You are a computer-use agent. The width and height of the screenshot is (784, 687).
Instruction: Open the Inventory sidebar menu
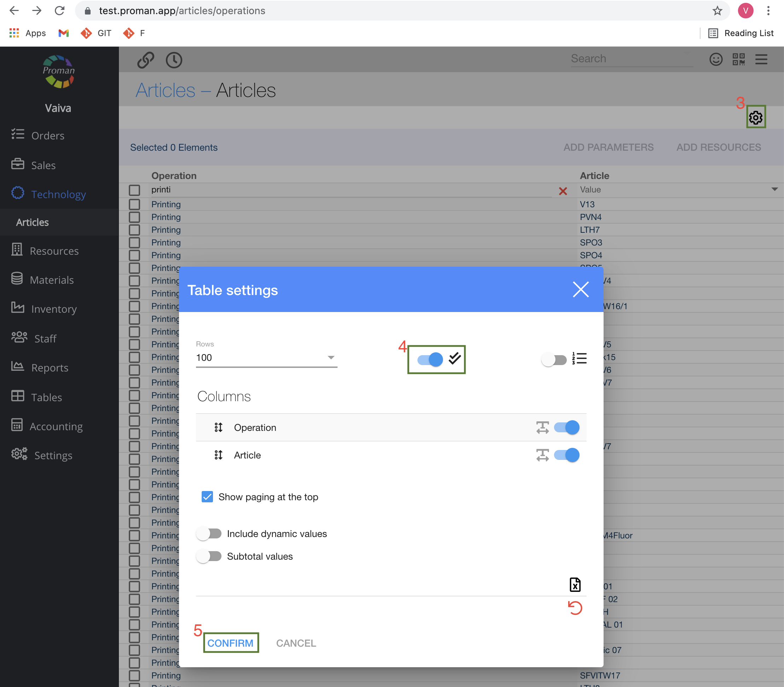tap(54, 309)
